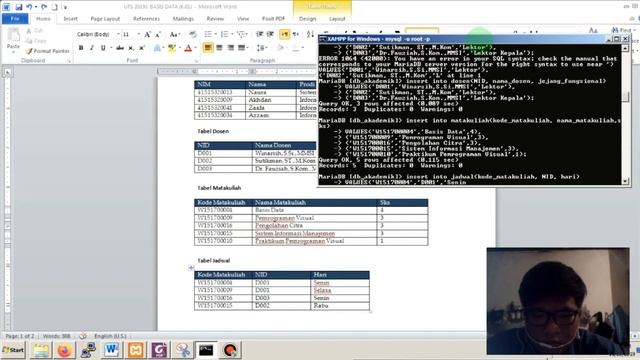Click the Grow Font icon
The height and width of the screenshot is (360, 640).
148,35
